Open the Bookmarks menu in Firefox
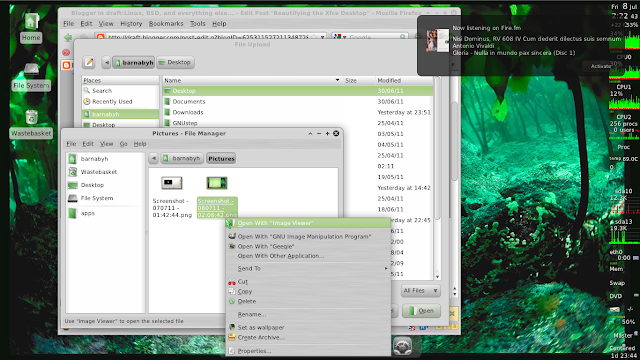 click(166, 24)
